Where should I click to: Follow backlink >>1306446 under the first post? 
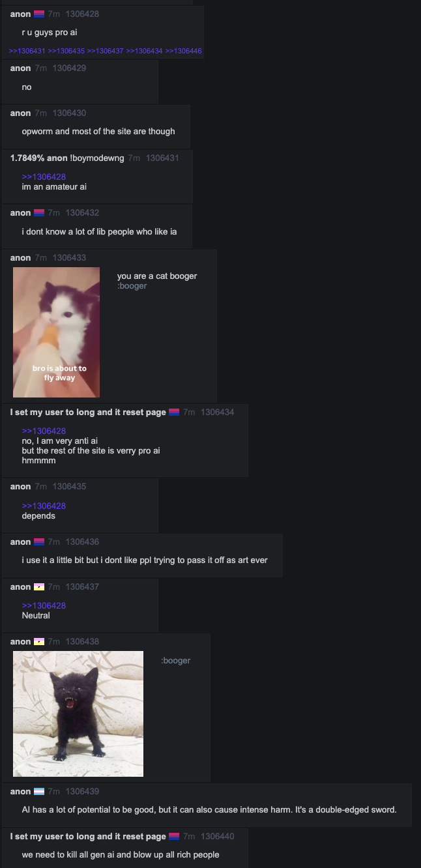pyautogui.click(x=183, y=51)
